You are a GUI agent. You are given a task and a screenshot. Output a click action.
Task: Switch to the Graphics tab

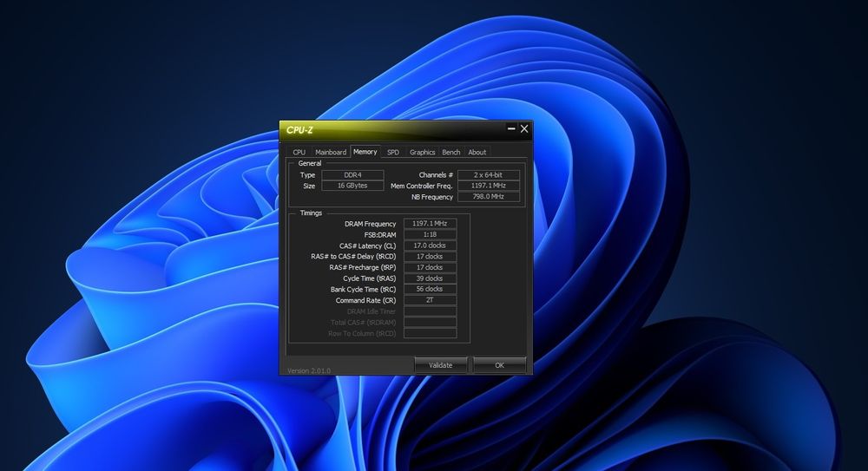(x=423, y=152)
